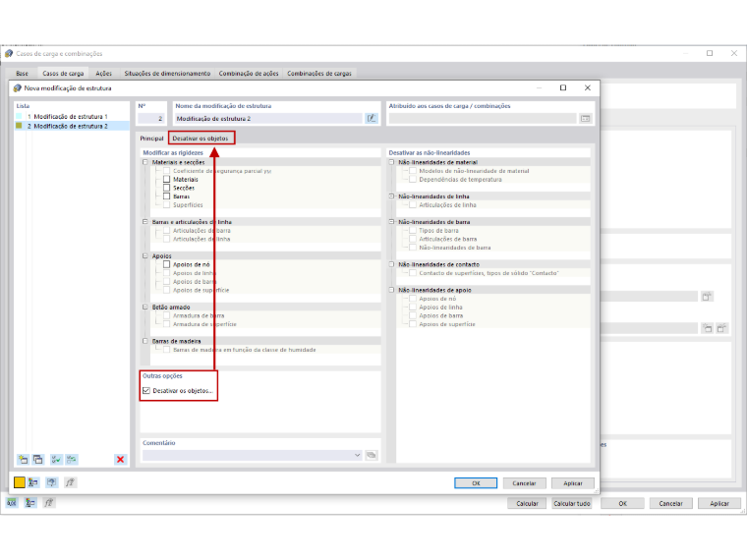Toggle the Apoios group checkbox
747x560 pixels.
tap(145, 255)
